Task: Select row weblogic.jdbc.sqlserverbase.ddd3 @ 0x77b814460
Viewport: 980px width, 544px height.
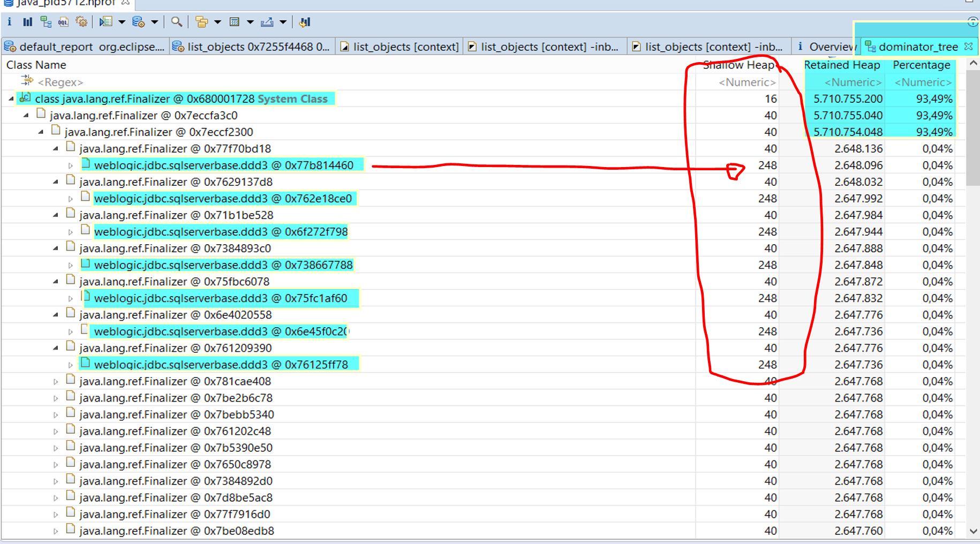Action: tap(224, 165)
